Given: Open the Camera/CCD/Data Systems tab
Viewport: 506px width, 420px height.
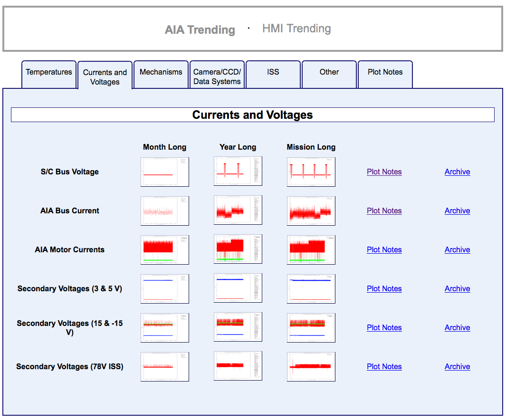Looking at the screenshot, I should coord(217,76).
